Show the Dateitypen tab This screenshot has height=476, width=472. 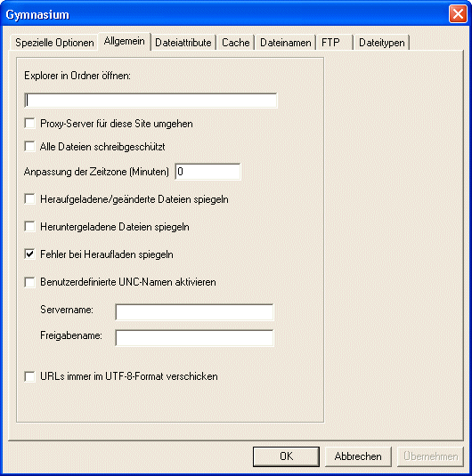point(382,43)
